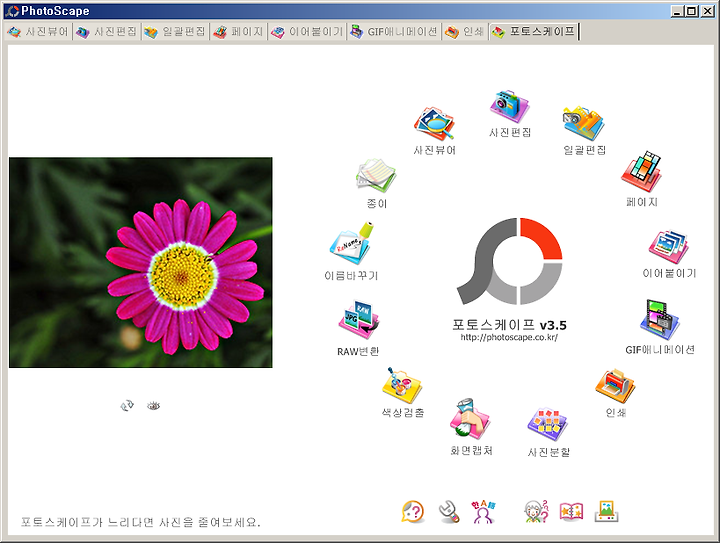Close the PhotoScape window
The height and width of the screenshot is (543, 720).
pos(708,11)
